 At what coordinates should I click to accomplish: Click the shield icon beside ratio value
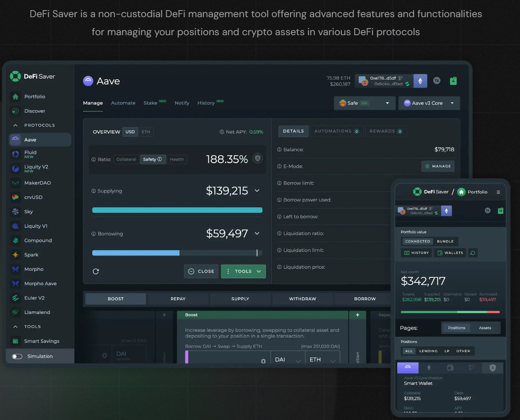[258, 158]
